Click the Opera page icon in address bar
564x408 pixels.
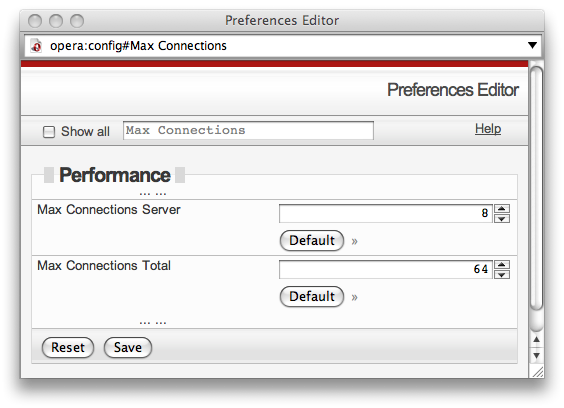click(x=36, y=46)
